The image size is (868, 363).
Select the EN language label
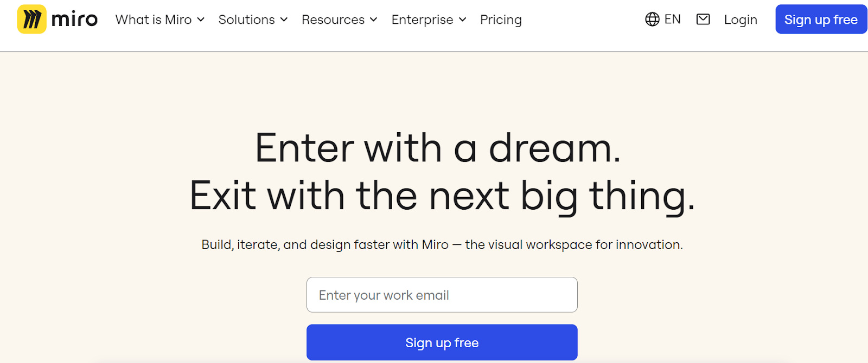click(x=673, y=20)
